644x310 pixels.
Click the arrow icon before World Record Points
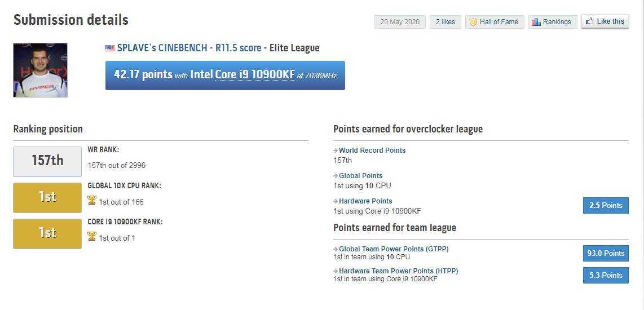pos(336,151)
